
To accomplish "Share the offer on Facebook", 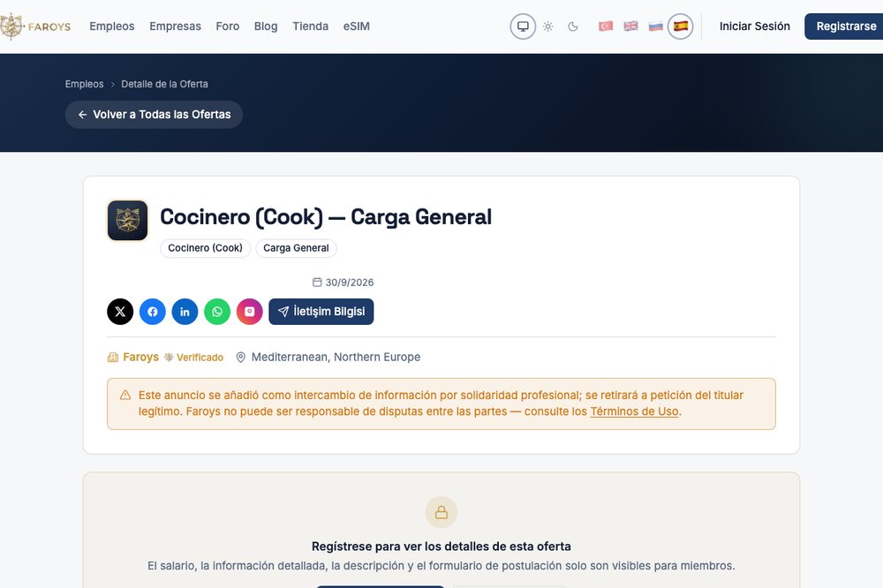I will pos(153,312).
